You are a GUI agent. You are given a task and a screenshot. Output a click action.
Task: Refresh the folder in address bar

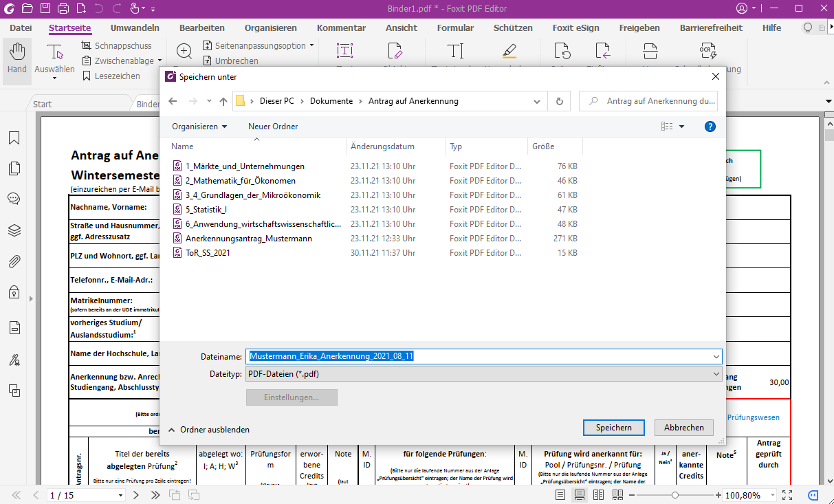click(x=559, y=101)
